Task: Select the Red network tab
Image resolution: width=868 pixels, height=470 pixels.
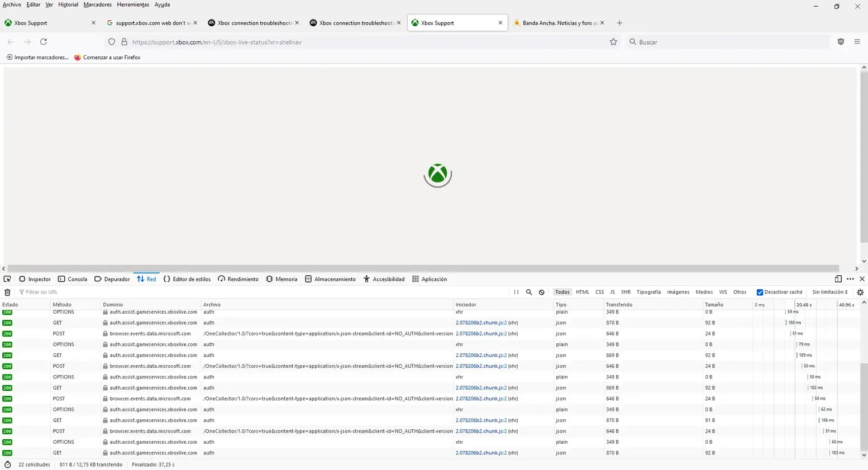Action: tap(146, 279)
